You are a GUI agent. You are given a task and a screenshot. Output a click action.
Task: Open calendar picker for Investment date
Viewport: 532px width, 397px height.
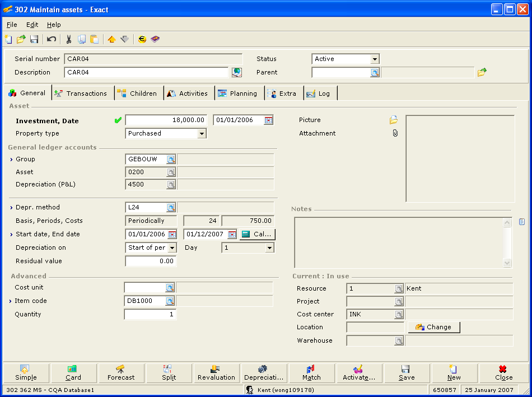click(x=268, y=120)
